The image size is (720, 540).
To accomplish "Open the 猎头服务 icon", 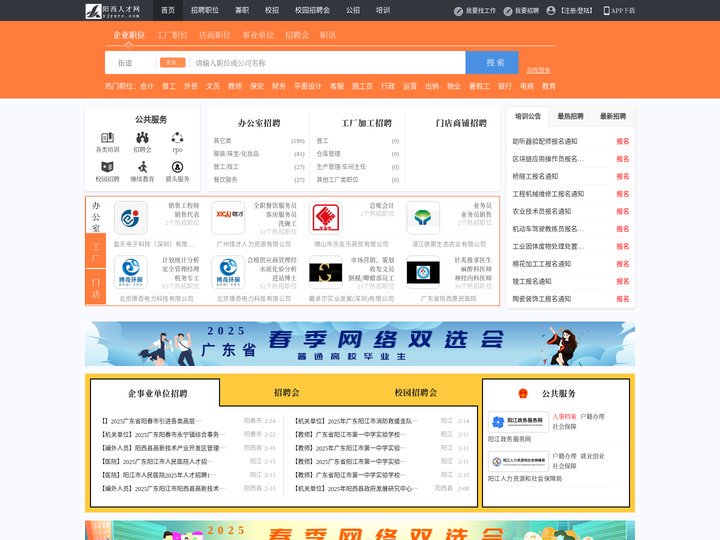I will [x=177, y=167].
